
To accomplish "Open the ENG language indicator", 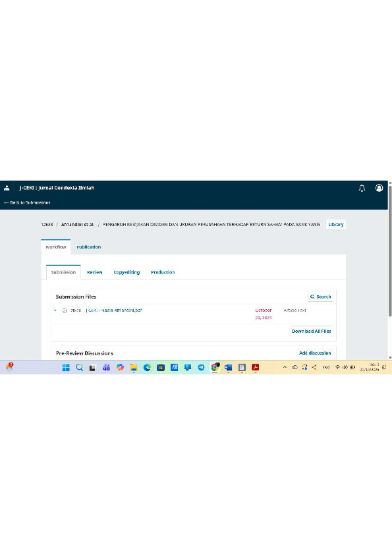I will click(x=326, y=367).
